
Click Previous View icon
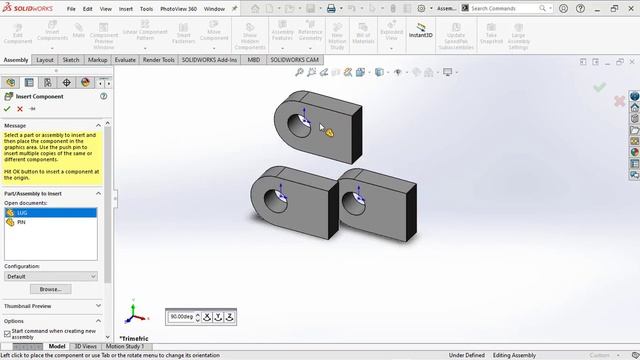(x=324, y=72)
